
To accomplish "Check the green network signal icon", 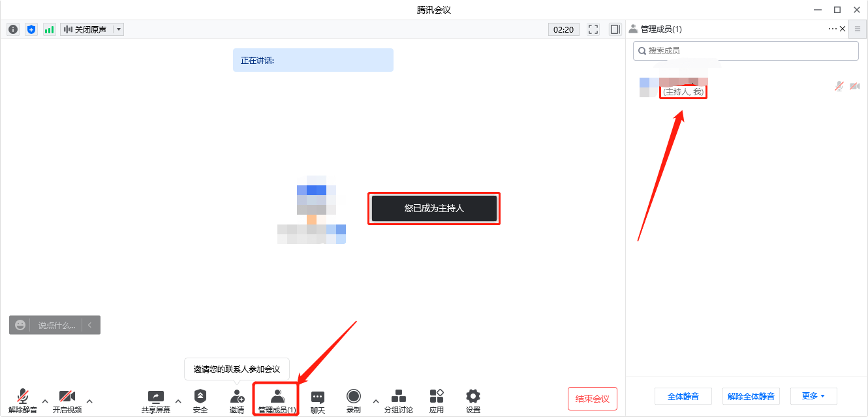I will click(50, 29).
